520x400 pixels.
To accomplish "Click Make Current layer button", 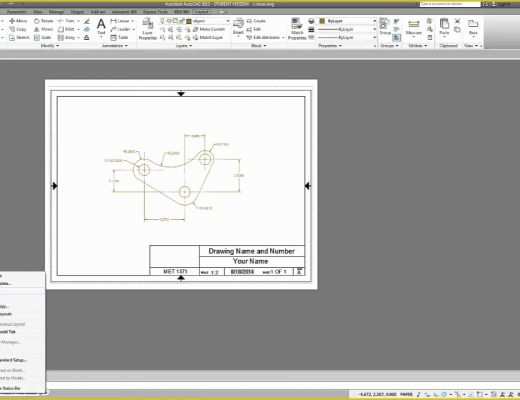I will (209, 29).
